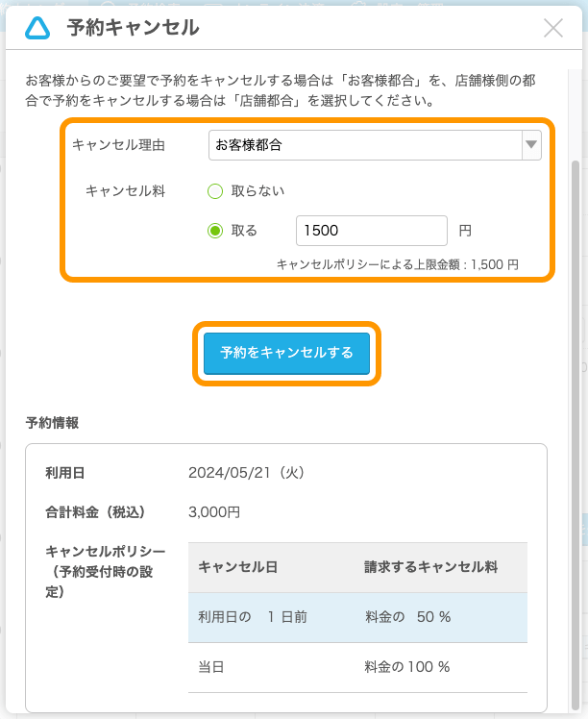Click the 請求するキャンセル料 column header
This screenshot has width=588, height=719.
pos(430,567)
